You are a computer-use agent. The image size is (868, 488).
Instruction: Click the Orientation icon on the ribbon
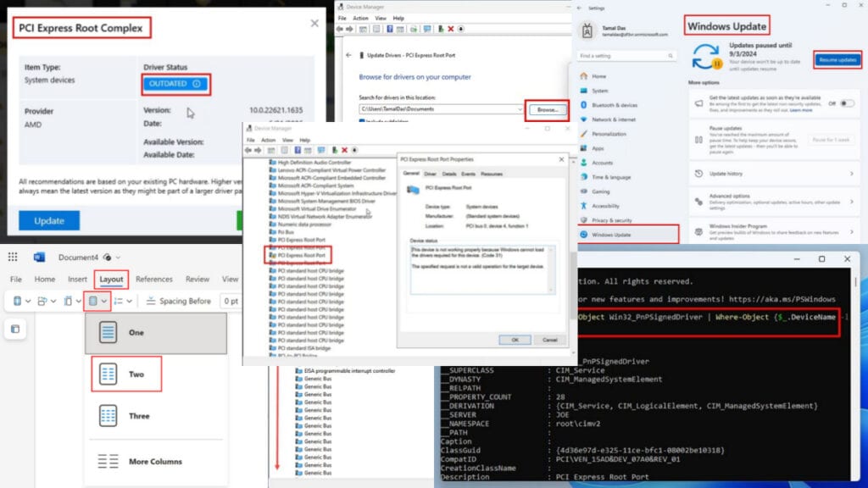pyautogui.click(x=41, y=300)
